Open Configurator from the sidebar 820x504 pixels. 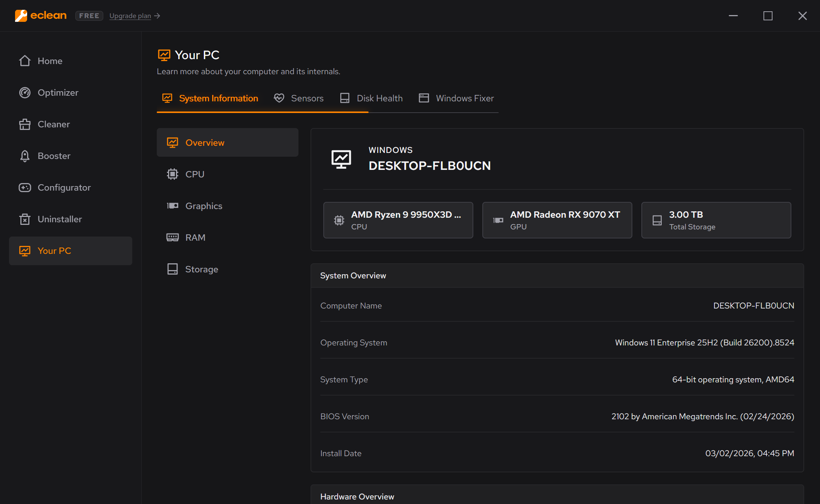coord(71,188)
